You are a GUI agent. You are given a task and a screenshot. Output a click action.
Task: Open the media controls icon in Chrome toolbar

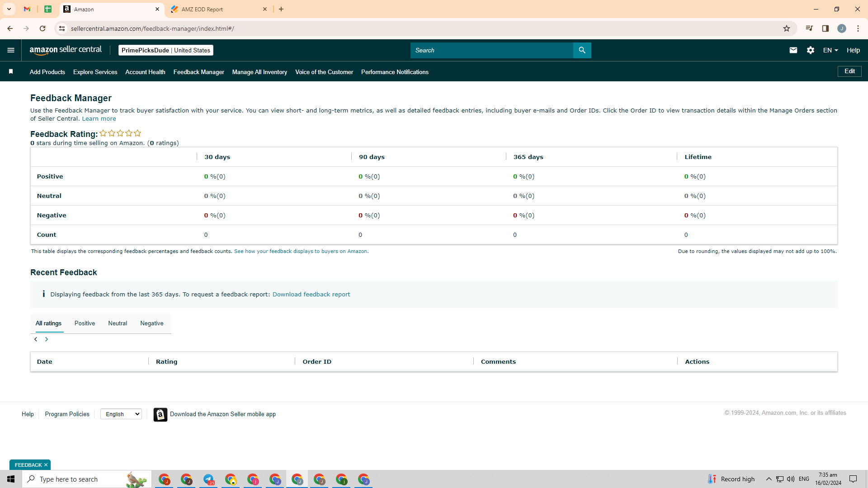coord(809,28)
